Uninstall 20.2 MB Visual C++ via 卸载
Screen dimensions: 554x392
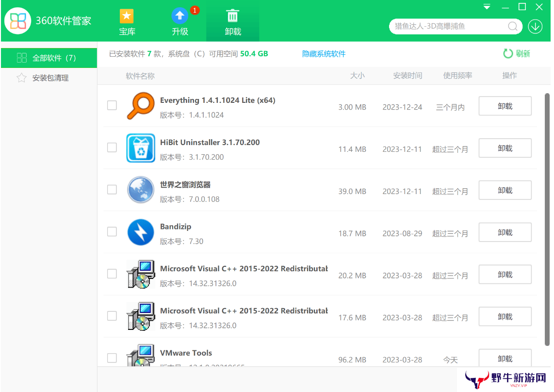coord(505,274)
